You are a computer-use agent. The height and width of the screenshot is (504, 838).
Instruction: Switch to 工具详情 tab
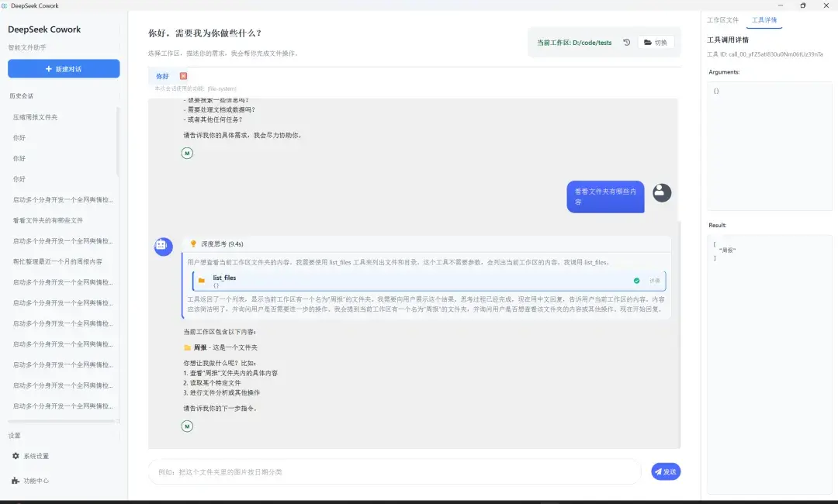(x=764, y=19)
